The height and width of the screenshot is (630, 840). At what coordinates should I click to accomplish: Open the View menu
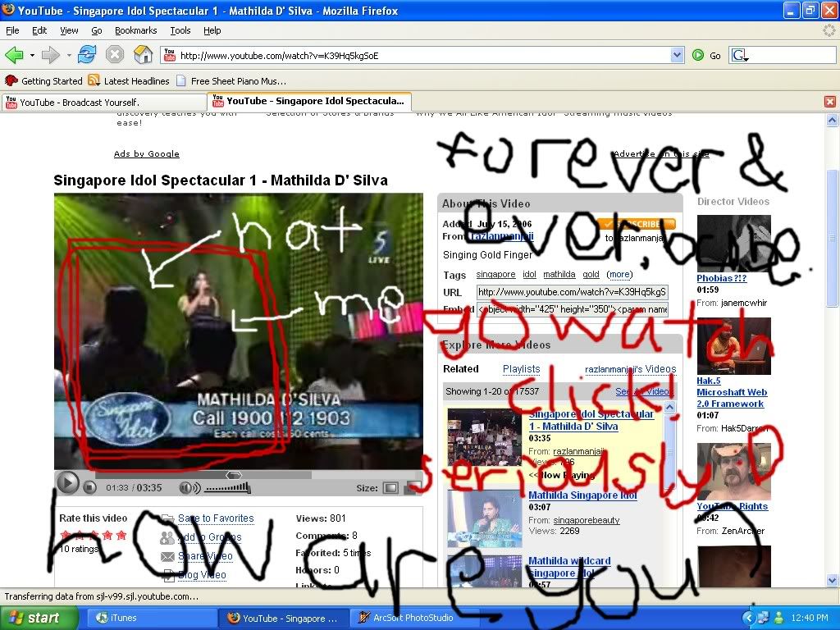69,30
